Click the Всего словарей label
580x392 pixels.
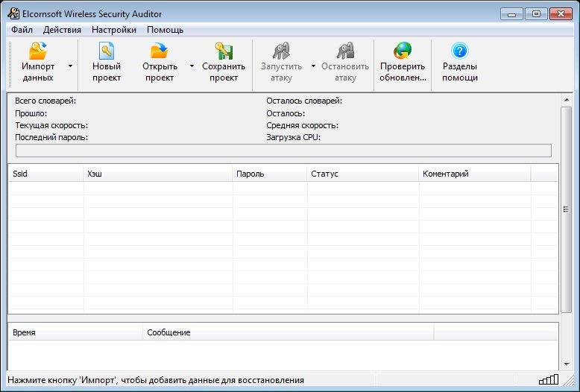point(45,101)
